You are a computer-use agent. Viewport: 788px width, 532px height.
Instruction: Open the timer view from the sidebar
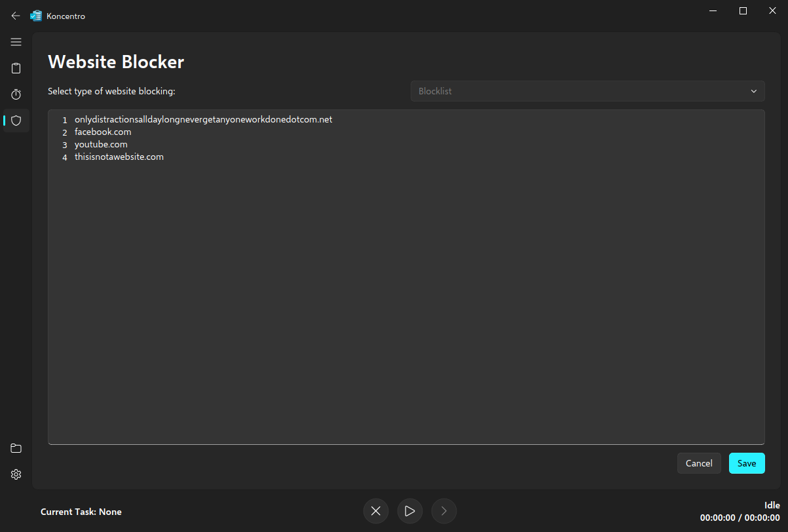(x=16, y=94)
